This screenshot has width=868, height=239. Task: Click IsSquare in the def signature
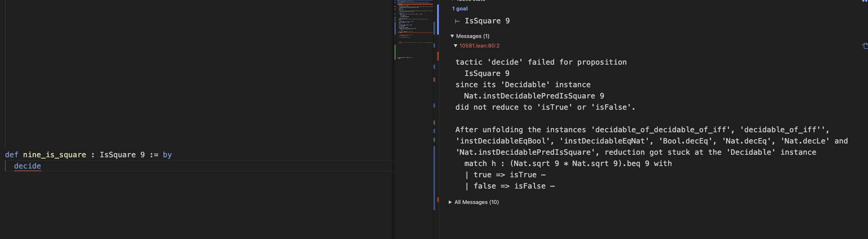pos(118,155)
